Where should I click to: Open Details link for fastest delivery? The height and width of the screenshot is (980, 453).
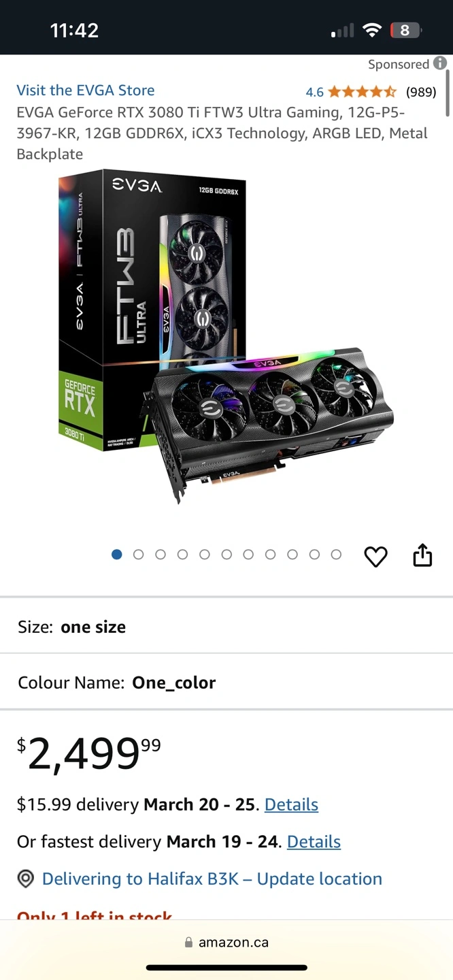[314, 842]
